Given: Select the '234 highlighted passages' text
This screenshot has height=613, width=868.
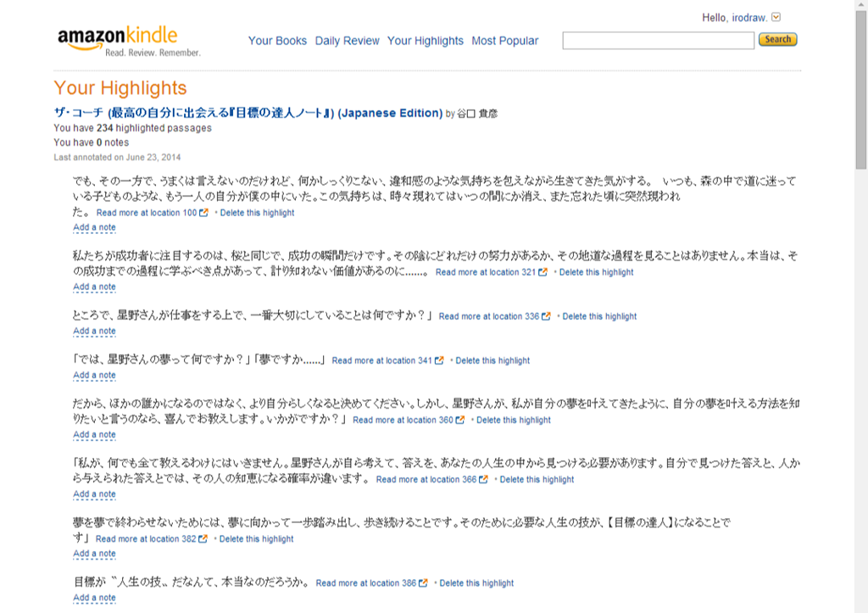Looking at the screenshot, I should coord(154,128).
